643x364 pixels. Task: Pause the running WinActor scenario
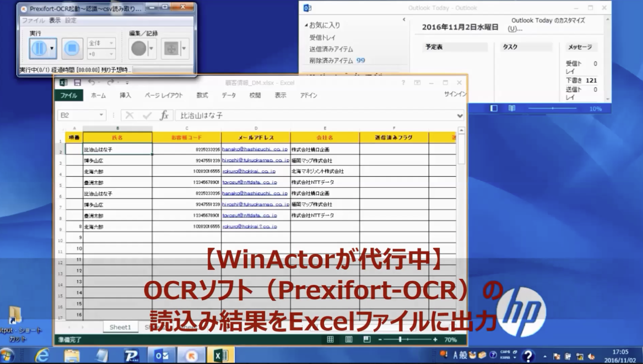39,48
